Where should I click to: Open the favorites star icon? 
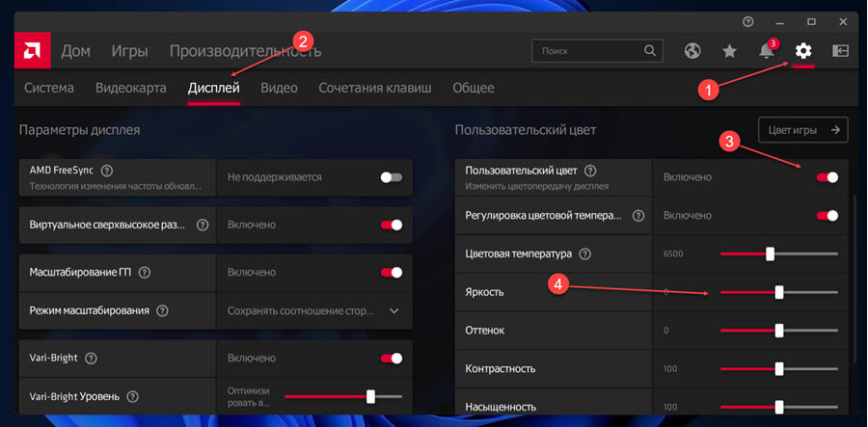coord(730,51)
